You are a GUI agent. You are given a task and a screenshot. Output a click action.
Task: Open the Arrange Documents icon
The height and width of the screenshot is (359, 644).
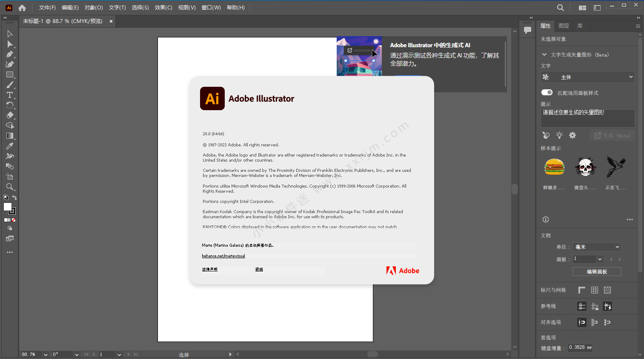tap(583, 8)
